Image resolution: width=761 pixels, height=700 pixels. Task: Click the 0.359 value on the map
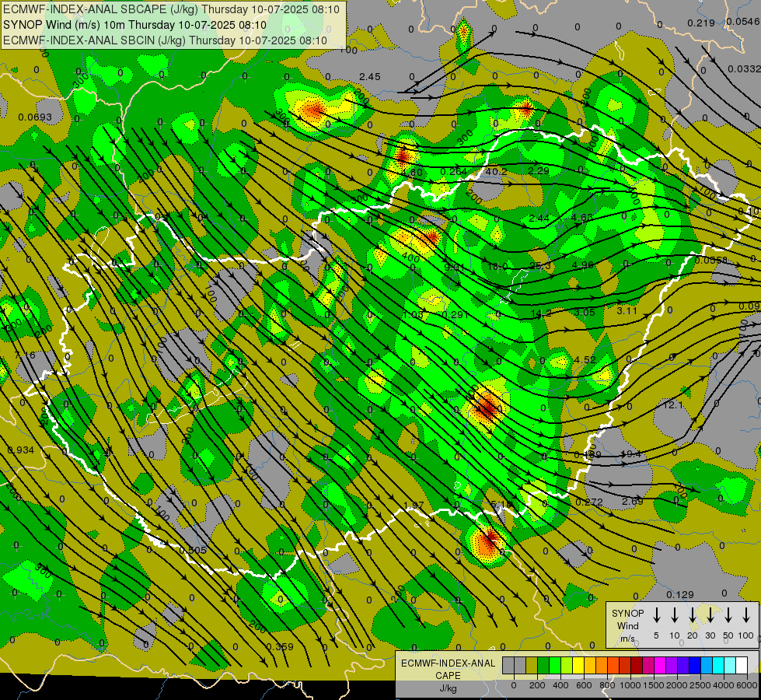pyautogui.click(x=280, y=646)
